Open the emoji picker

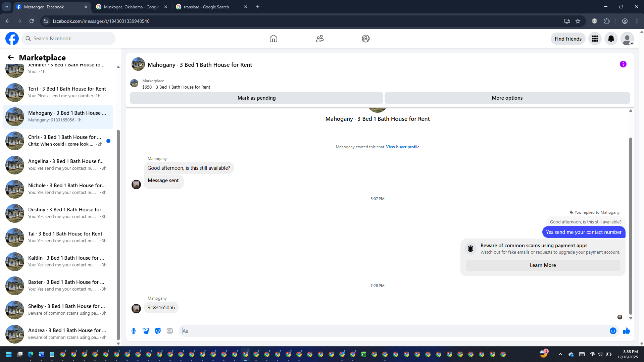613,331
